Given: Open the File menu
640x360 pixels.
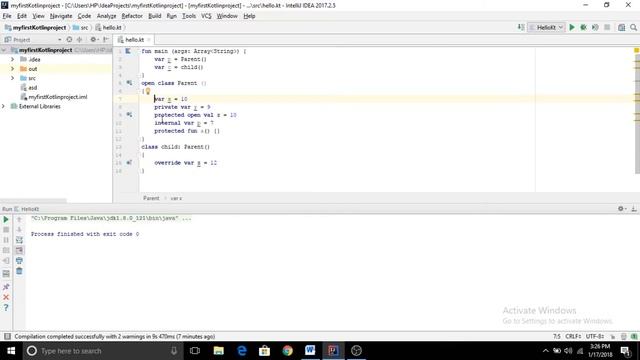Looking at the screenshot, I should click(7, 16).
